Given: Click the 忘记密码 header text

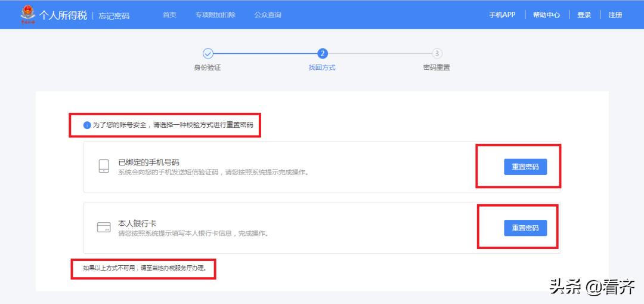Looking at the screenshot, I should click(x=114, y=16).
